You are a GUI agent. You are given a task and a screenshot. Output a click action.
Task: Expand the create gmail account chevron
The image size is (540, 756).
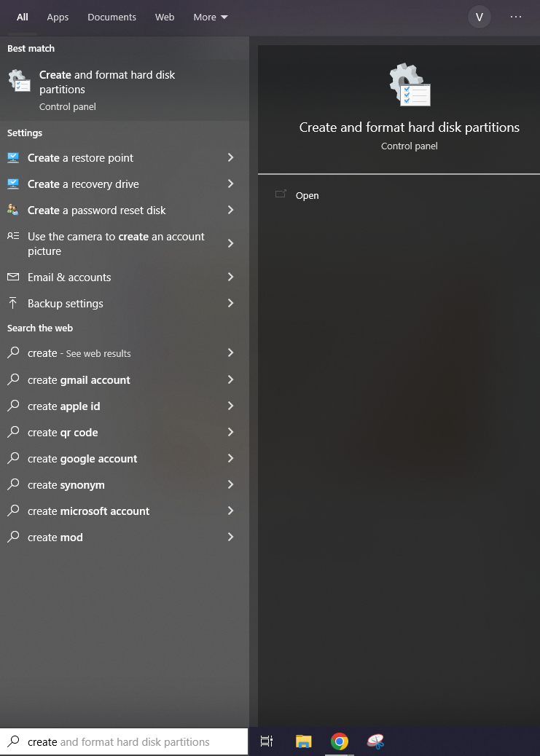point(231,379)
